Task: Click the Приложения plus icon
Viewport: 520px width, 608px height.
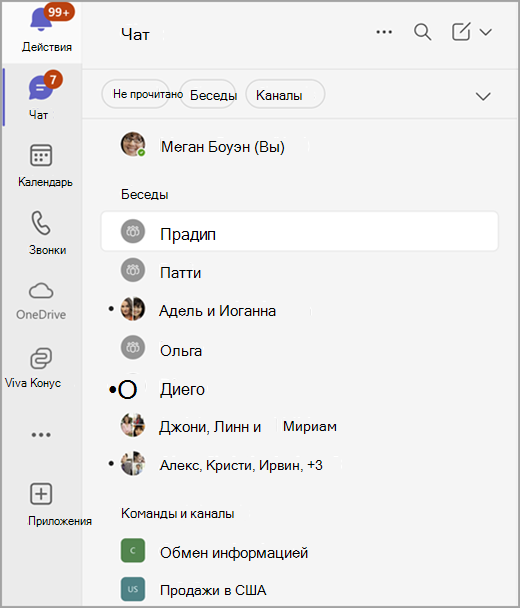Action: (41, 494)
